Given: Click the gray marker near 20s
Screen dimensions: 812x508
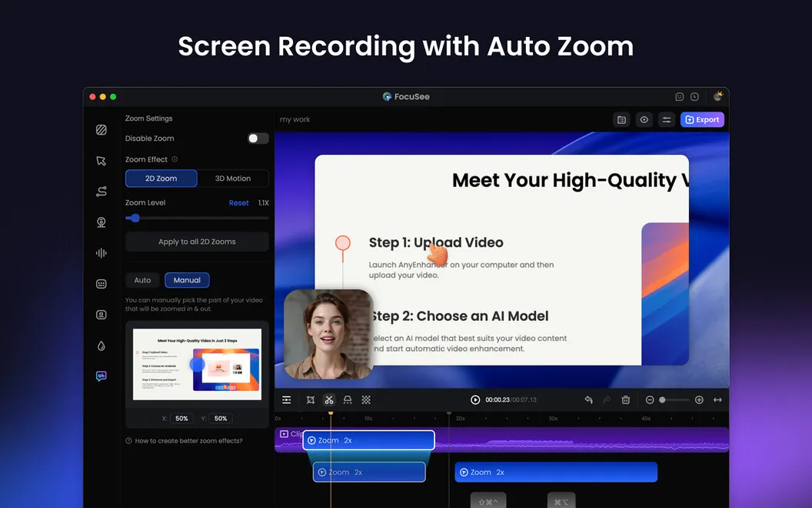Looking at the screenshot, I should tap(449, 413).
